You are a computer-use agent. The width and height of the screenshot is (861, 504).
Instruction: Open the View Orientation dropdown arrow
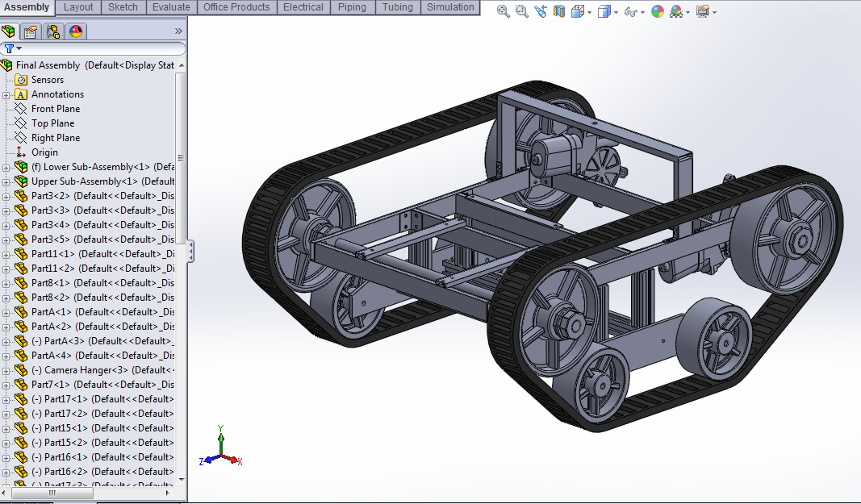point(590,12)
